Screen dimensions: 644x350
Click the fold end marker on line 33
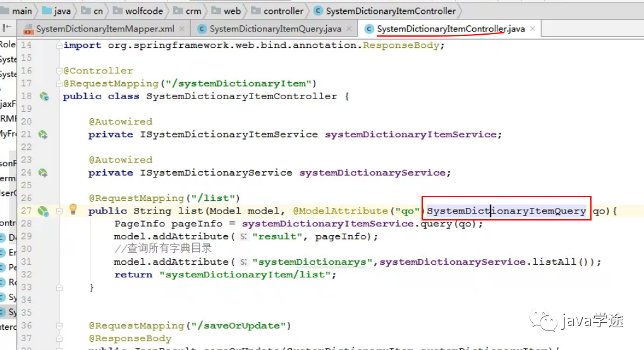click(59, 287)
